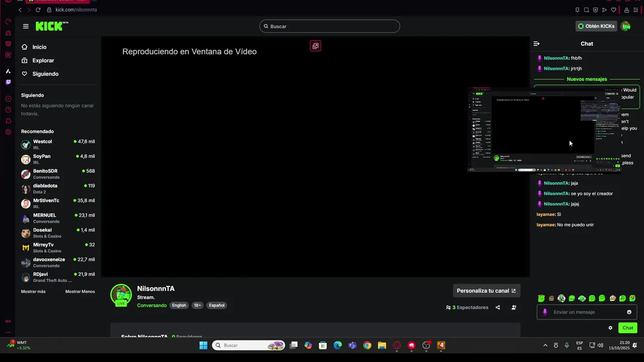Click the Obtén KICKs button

pyautogui.click(x=596, y=26)
